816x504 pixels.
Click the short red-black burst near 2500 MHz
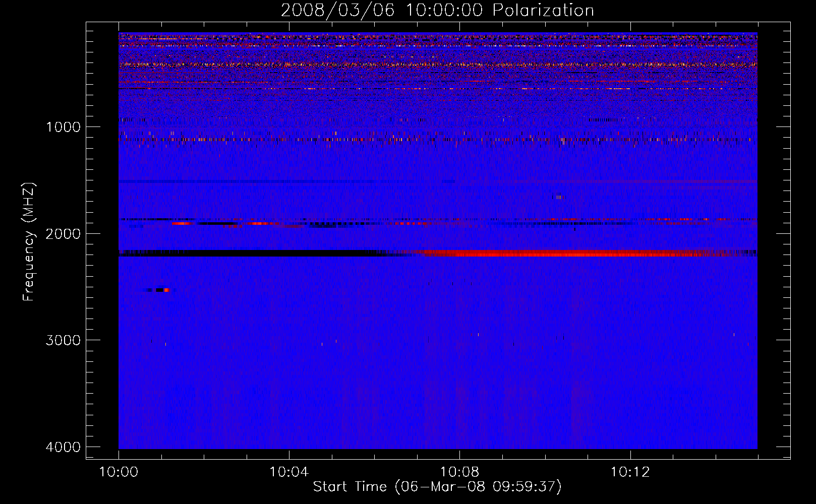point(157,290)
